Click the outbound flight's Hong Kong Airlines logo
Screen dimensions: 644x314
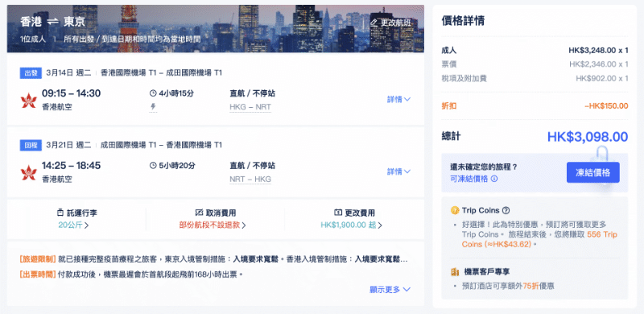point(29,101)
